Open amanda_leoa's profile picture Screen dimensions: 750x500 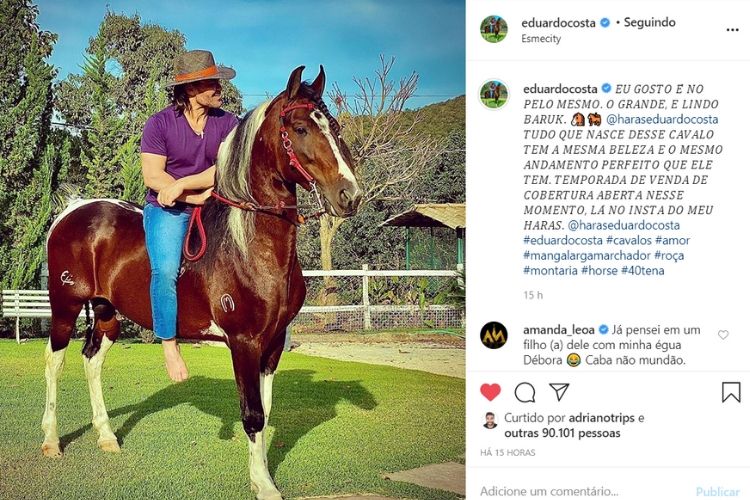(x=493, y=335)
